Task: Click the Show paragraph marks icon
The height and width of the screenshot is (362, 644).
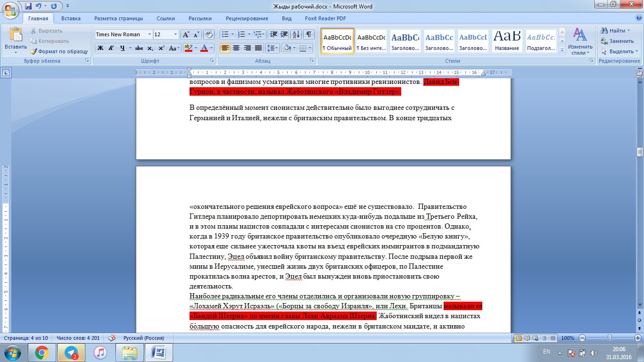Action: (x=309, y=34)
